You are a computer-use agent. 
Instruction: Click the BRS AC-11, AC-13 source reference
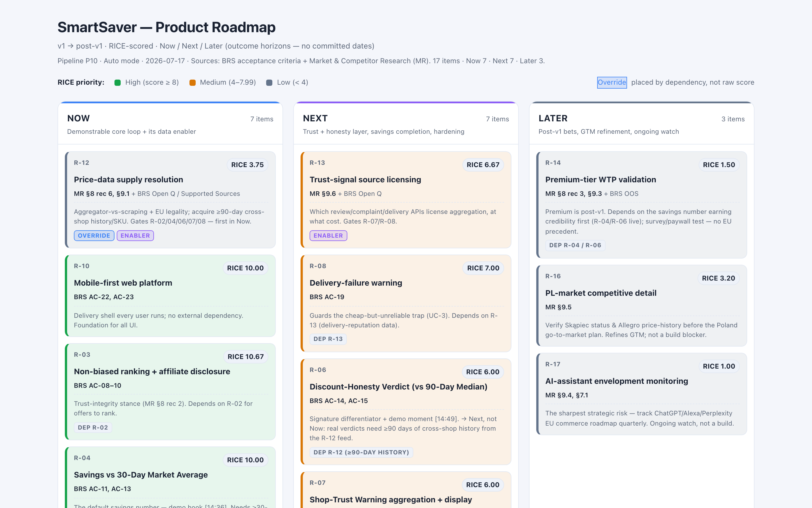coord(102,489)
